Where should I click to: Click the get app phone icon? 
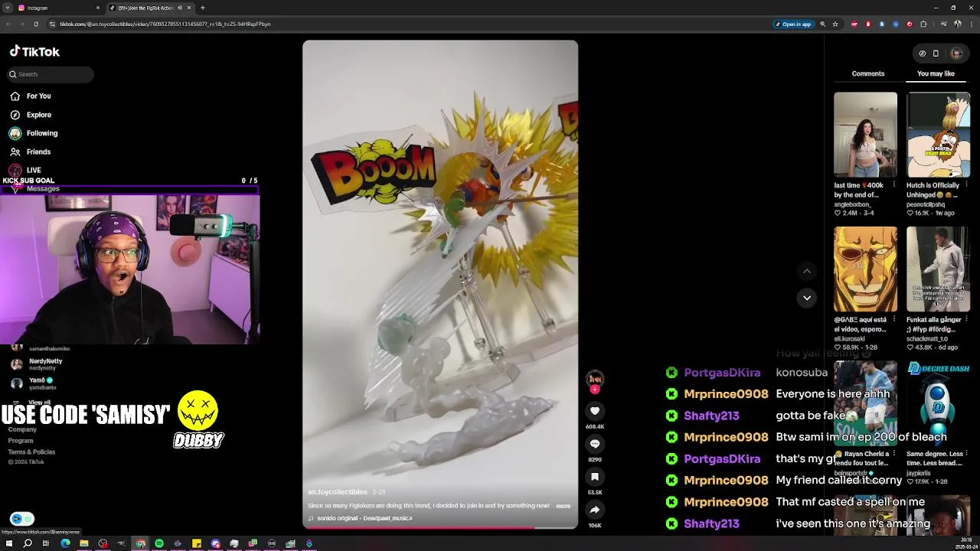pyautogui.click(x=936, y=54)
